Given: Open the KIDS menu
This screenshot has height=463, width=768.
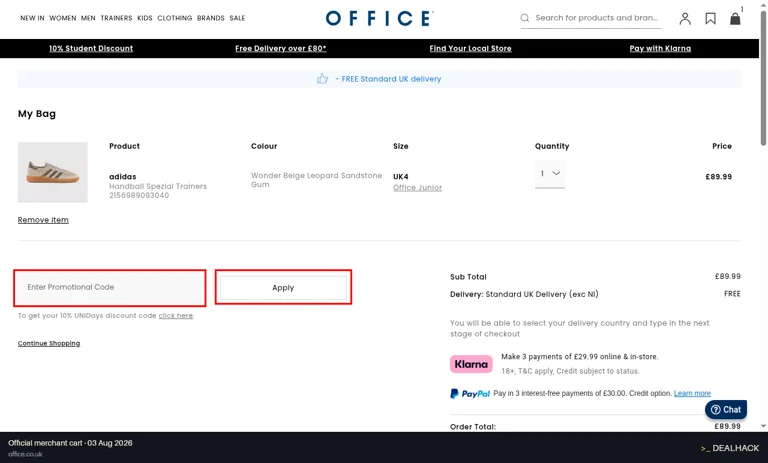Looking at the screenshot, I should click(x=145, y=18).
